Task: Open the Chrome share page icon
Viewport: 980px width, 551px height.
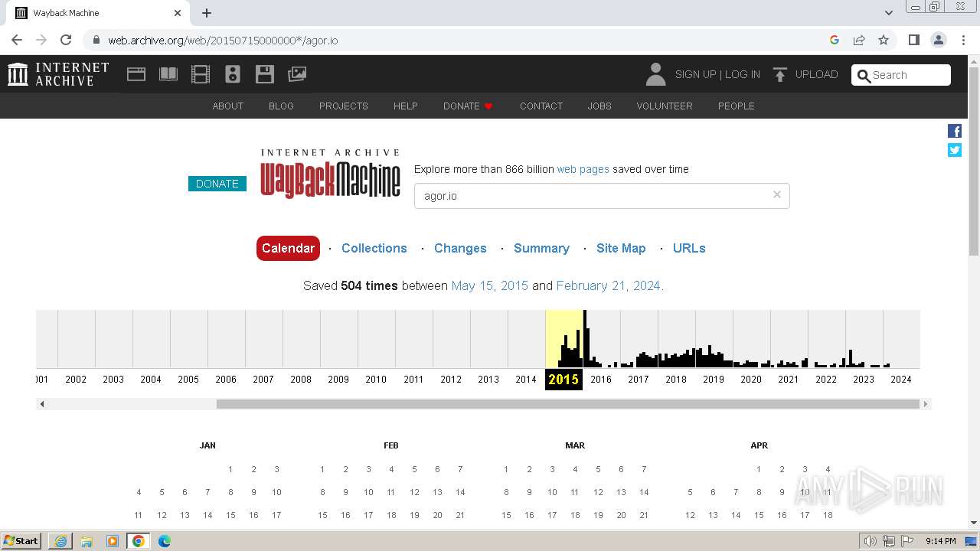Action: [859, 40]
